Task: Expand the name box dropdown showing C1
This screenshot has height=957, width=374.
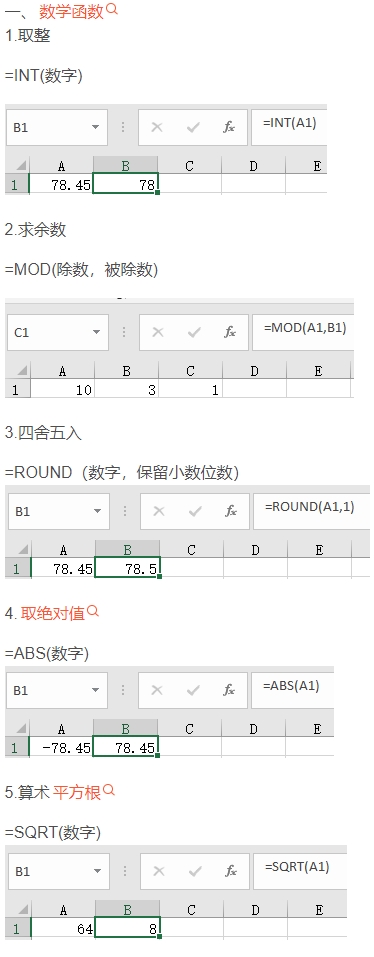Action: click(96, 332)
